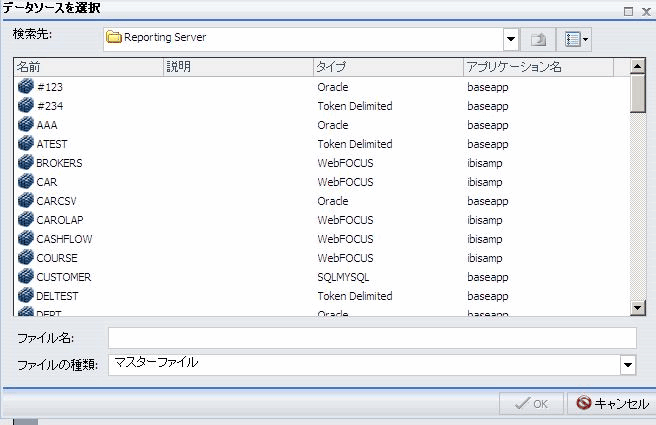
Task: Click the master file icon beside #234
Action: [26, 105]
